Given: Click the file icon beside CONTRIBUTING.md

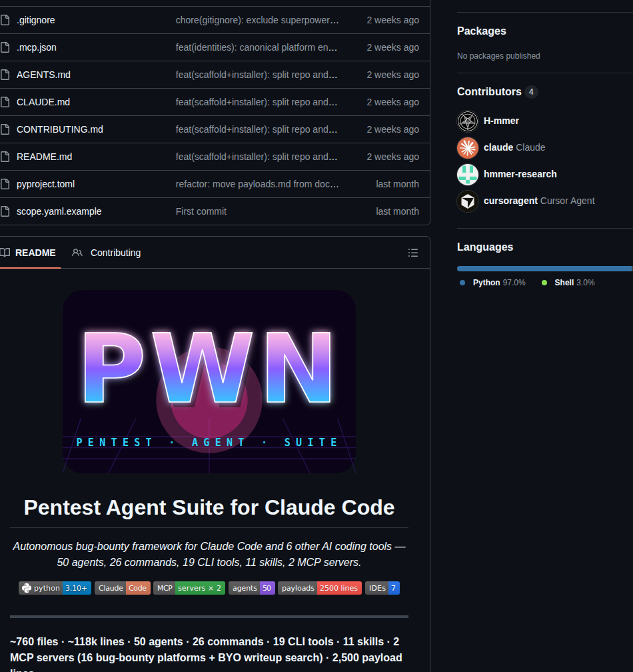Looking at the screenshot, I should (x=5, y=129).
